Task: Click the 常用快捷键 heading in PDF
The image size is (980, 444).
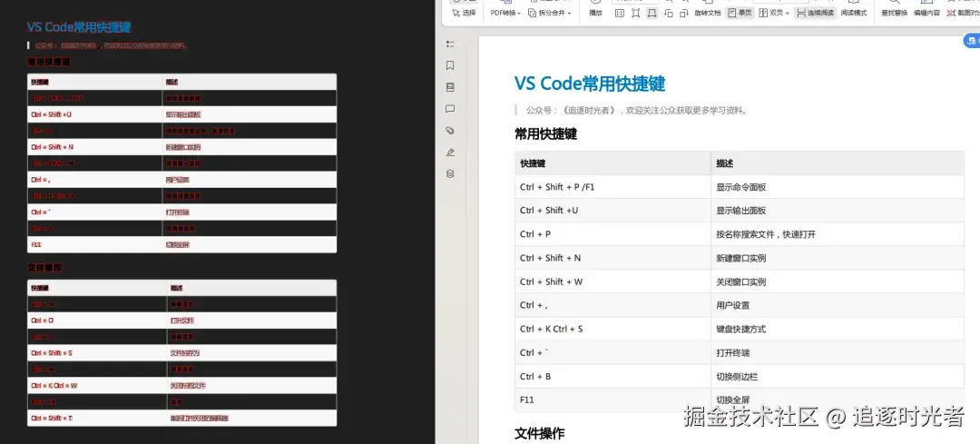Action: point(545,133)
